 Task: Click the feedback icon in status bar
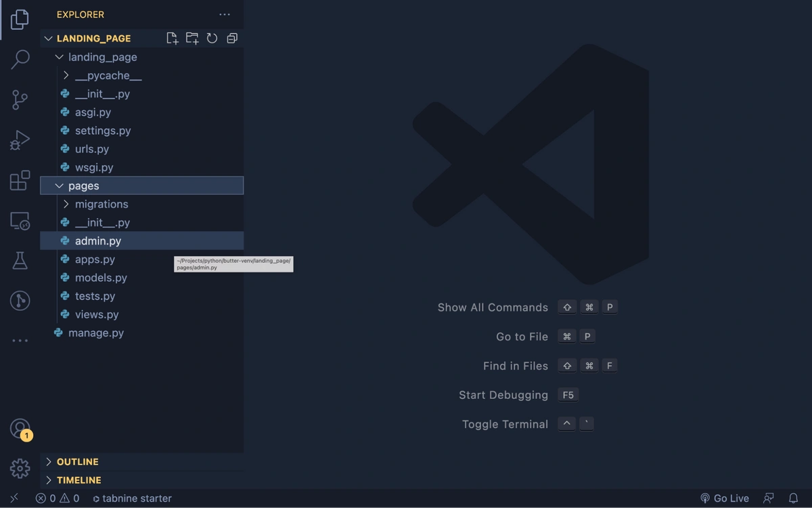[x=769, y=498]
